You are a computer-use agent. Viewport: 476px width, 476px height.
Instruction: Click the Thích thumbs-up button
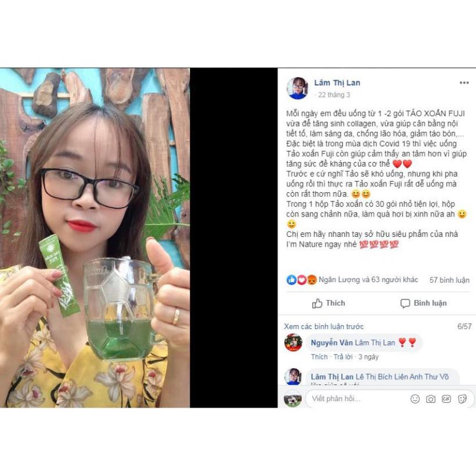(329, 303)
